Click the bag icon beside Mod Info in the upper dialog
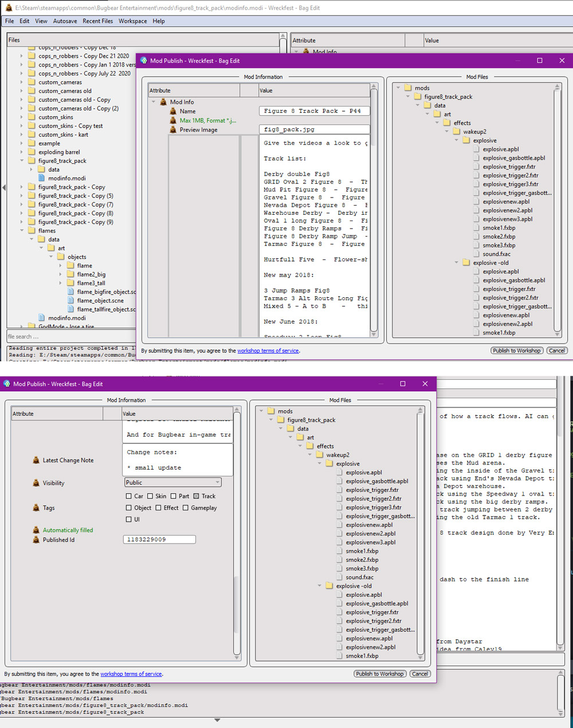This screenshot has height=728, width=573. coord(163,102)
